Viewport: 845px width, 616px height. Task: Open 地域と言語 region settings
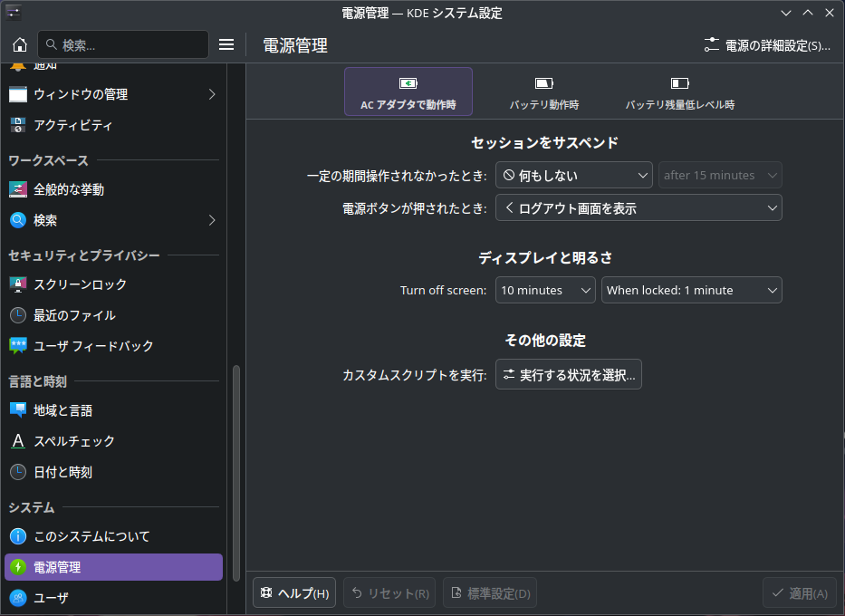[x=114, y=410]
